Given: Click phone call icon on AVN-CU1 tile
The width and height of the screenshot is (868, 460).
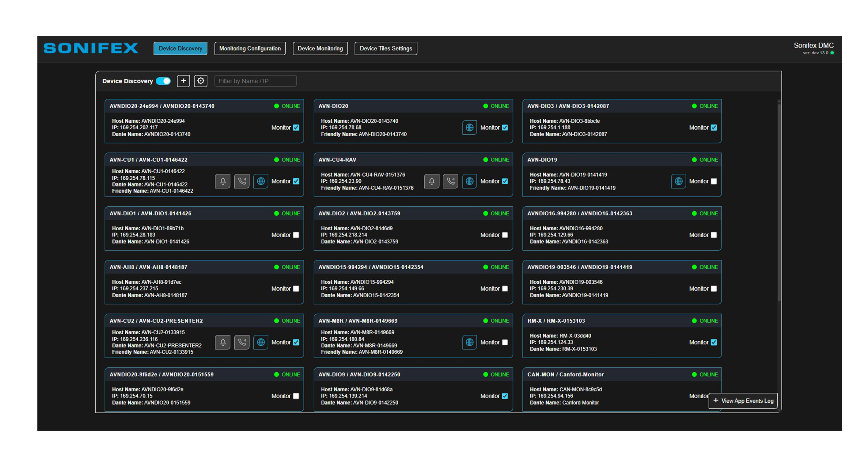Looking at the screenshot, I should [242, 182].
